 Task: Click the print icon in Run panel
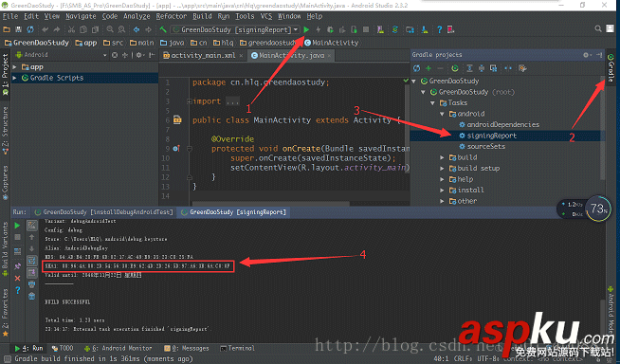coord(32,284)
